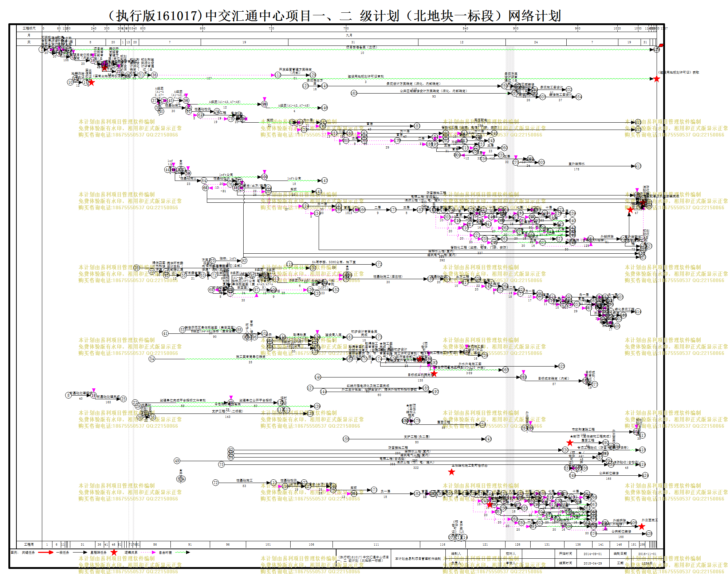This screenshot has height=574, width=728.
Task: Click the red milestone star in the legend
Action: click(x=114, y=552)
